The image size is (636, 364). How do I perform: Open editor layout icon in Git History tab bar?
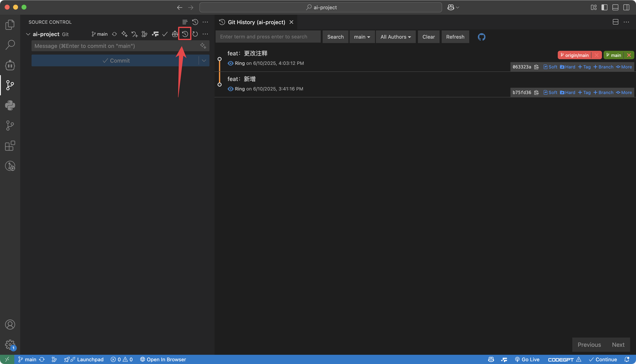pyautogui.click(x=615, y=22)
